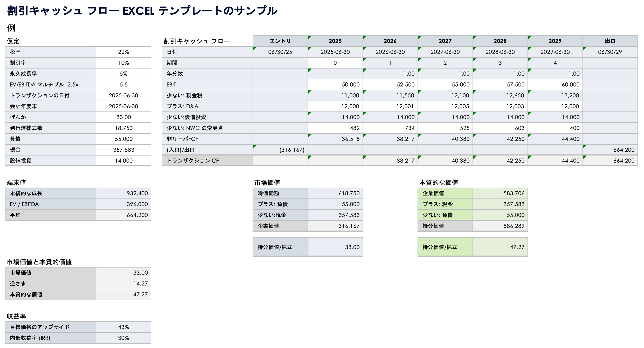Select the 設備投資 value 14,000 in 仮定
This screenshot has width=644, height=348.
[124, 161]
